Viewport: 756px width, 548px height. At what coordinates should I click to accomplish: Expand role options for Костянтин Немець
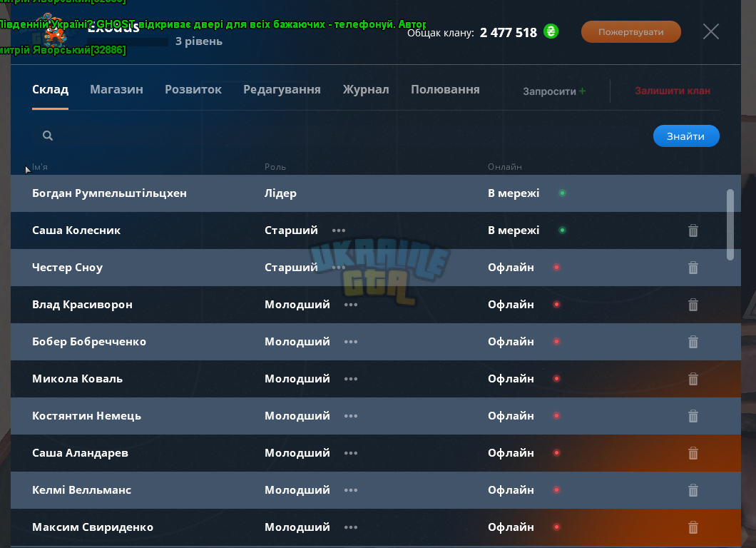pos(350,416)
